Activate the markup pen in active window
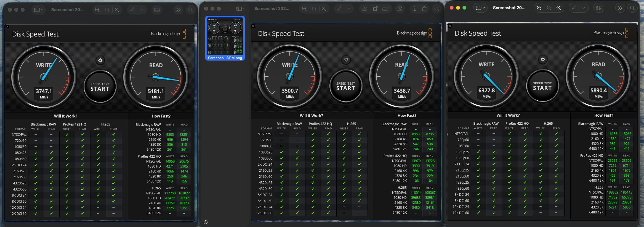Screen dimensions: 644x227 click(574, 8)
